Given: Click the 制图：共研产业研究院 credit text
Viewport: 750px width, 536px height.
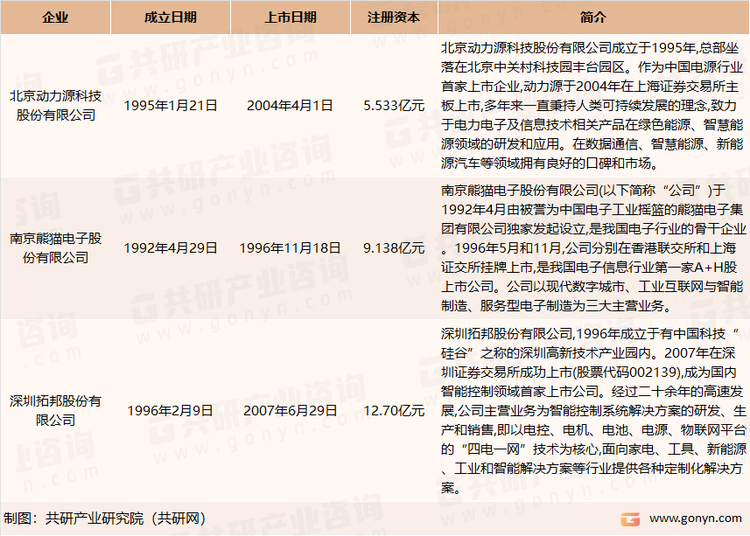Looking at the screenshot, I should 105,518.
